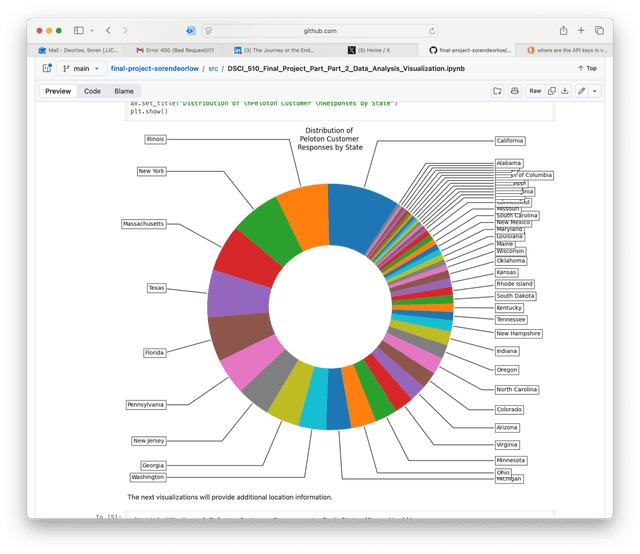Click the Raw button
Viewport: 640px width, 554px height.
pyautogui.click(x=535, y=91)
